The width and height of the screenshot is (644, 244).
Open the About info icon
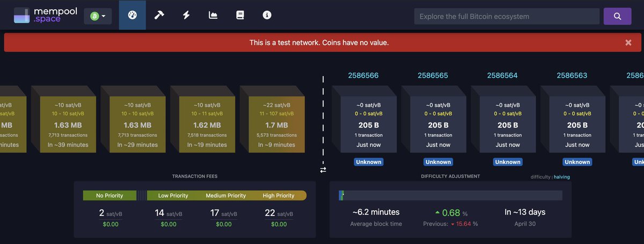(x=267, y=15)
